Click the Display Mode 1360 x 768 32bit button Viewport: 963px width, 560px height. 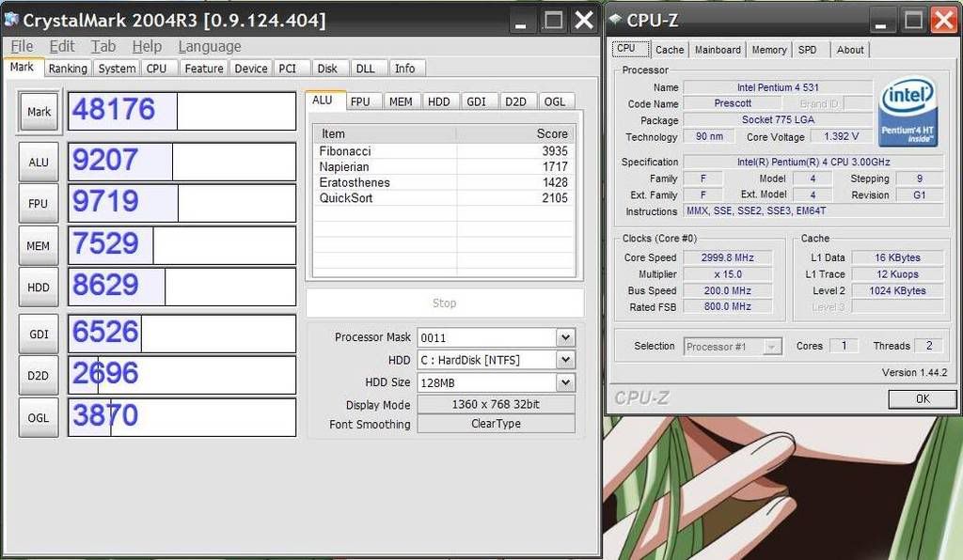pyautogui.click(x=496, y=404)
